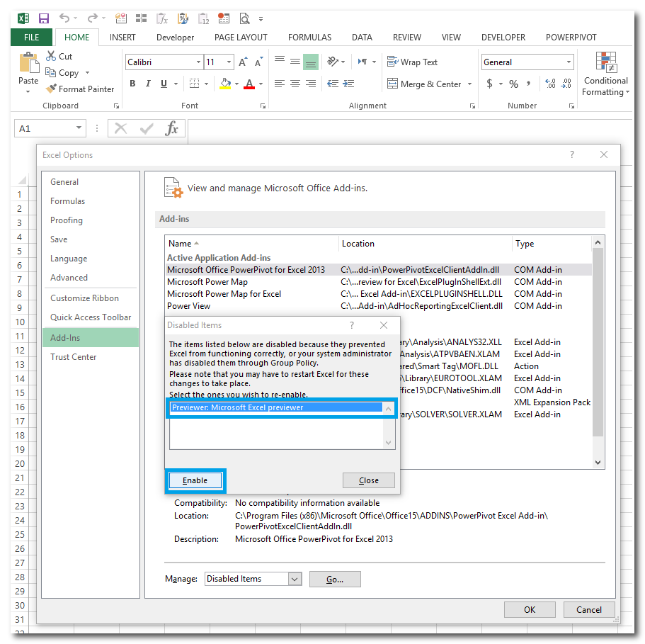Switch to the FORMULAS ribbon tab
Viewport: 645px width, 644px height.
click(309, 38)
